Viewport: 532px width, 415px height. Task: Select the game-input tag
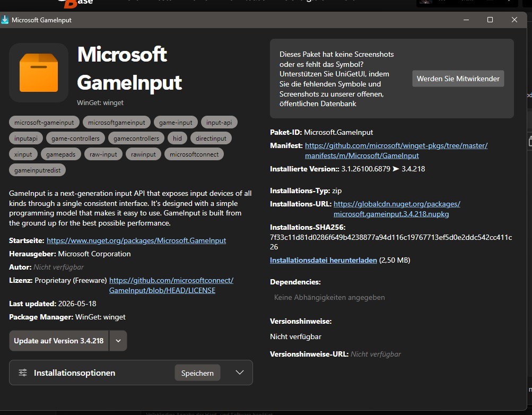click(x=176, y=123)
